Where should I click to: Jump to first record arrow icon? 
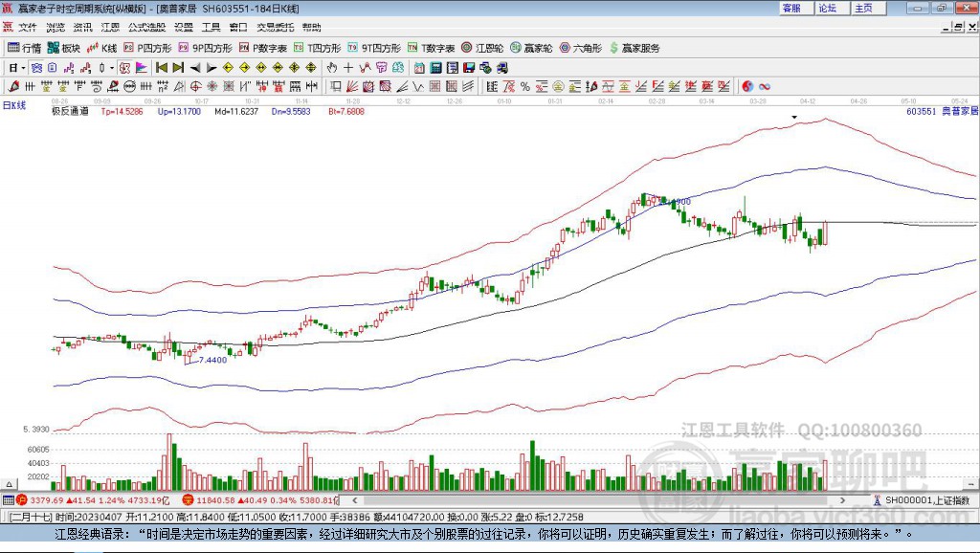pos(162,68)
